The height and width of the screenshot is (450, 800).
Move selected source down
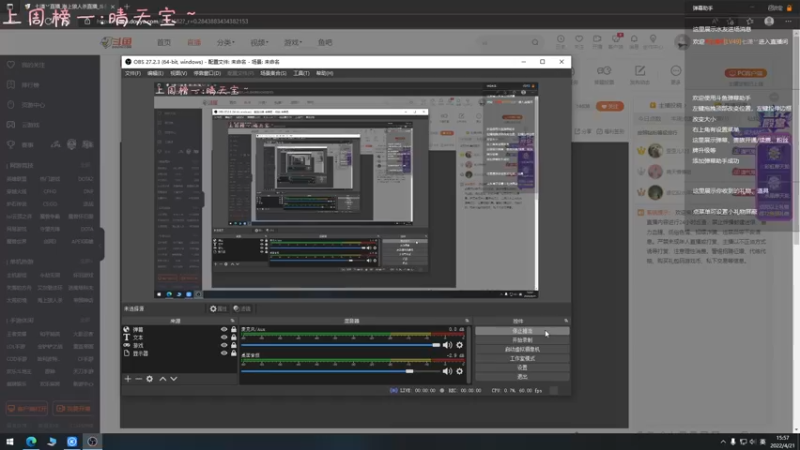point(174,379)
